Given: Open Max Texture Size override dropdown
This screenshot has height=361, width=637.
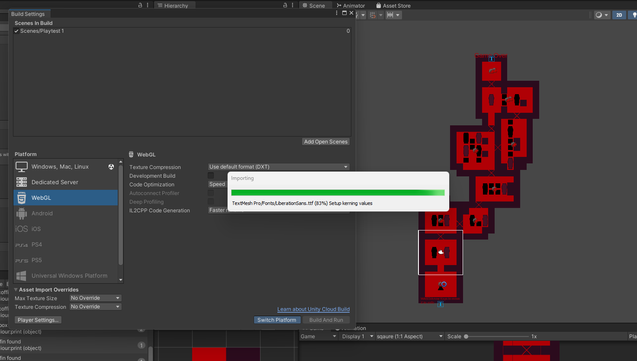Looking at the screenshot, I should 95,298.
